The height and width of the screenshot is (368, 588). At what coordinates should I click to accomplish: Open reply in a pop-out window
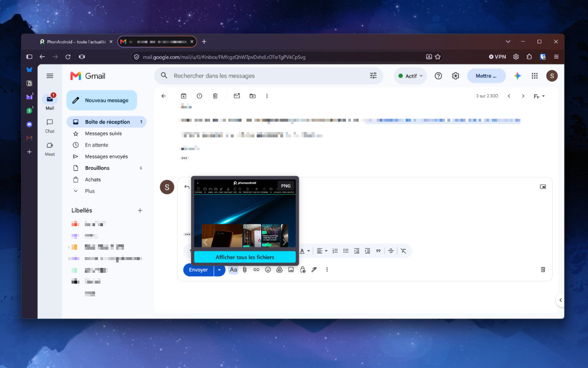543,186
